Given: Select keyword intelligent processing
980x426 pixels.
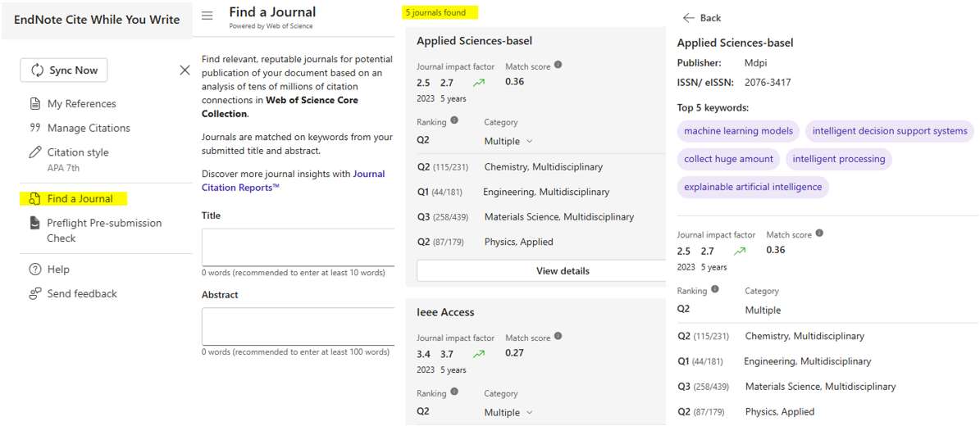Looking at the screenshot, I should pyautogui.click(x=839, y=159).
